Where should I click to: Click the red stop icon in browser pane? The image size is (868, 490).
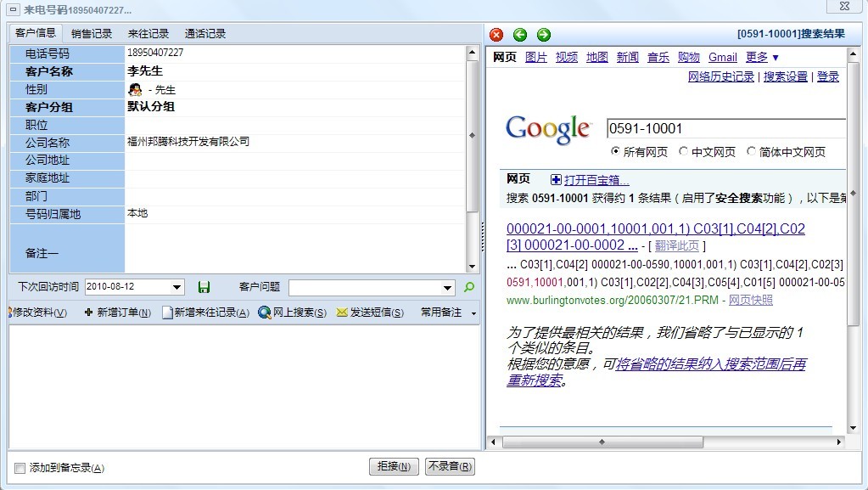[496, 35]
